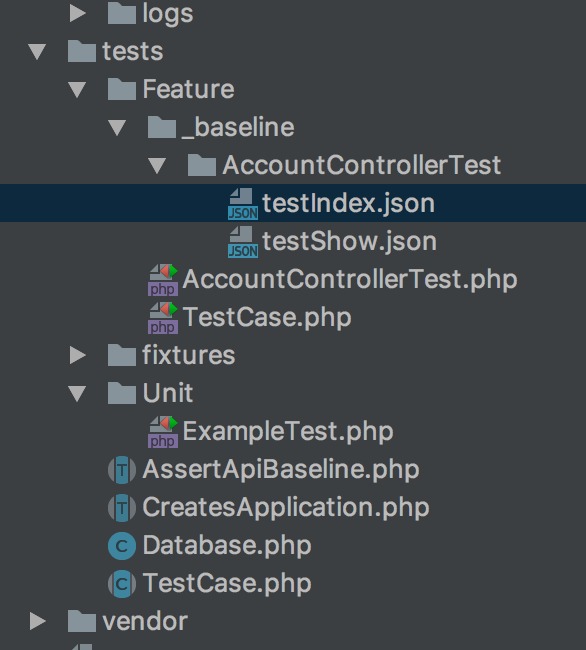Image resolution: width=586 pixels, height=650 pixels.
Task: Click the JSON icon beside testIndex.json
Action: (243, 204)
